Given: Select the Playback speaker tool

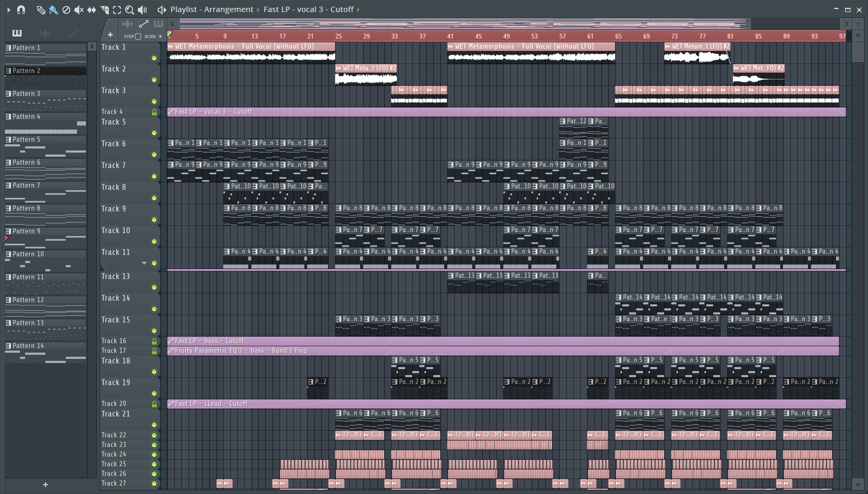Looking at the screenshot, I should (x=142, y=10).
